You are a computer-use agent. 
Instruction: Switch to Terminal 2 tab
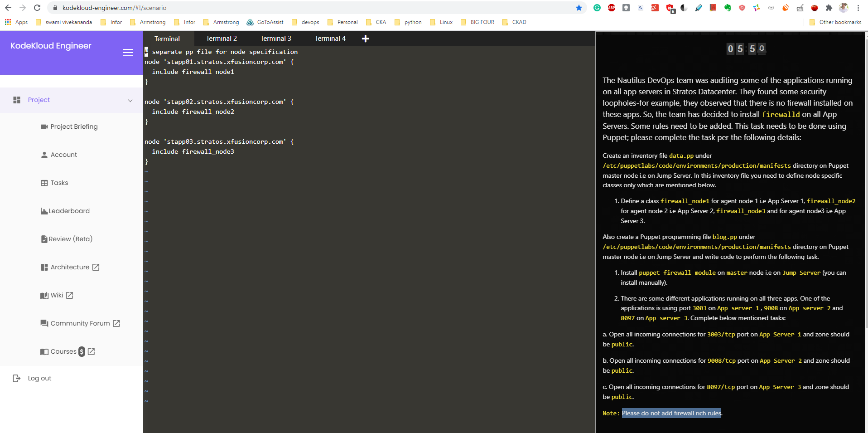[x=222, y=39]
